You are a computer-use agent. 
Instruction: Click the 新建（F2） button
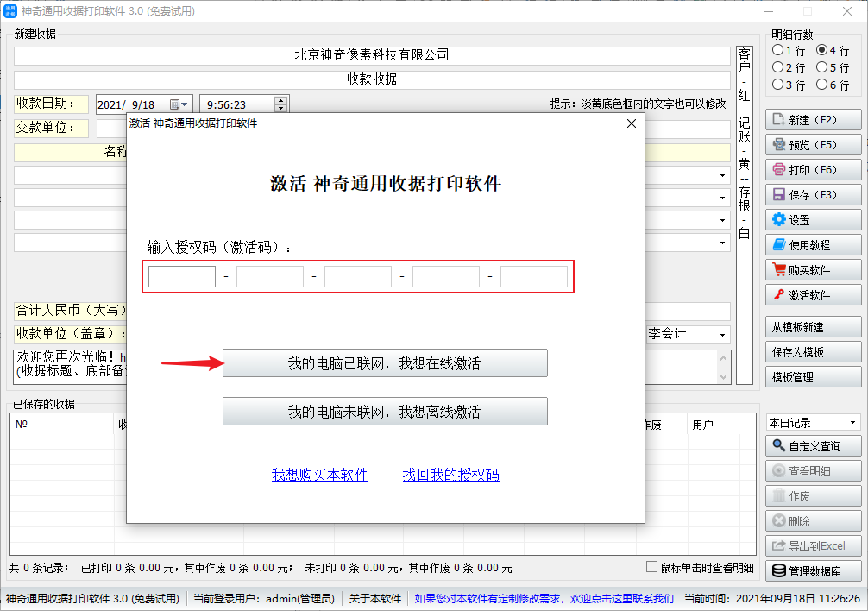(x=813, y=120)
